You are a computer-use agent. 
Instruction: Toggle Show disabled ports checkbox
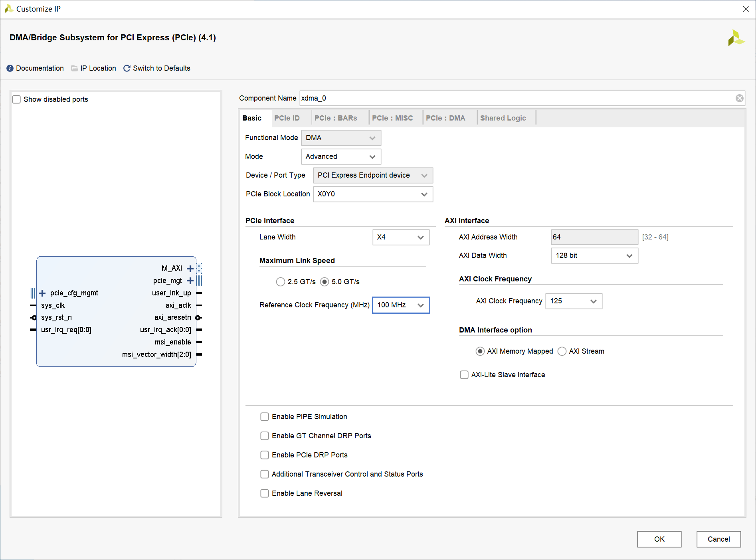tap(16, 99)
